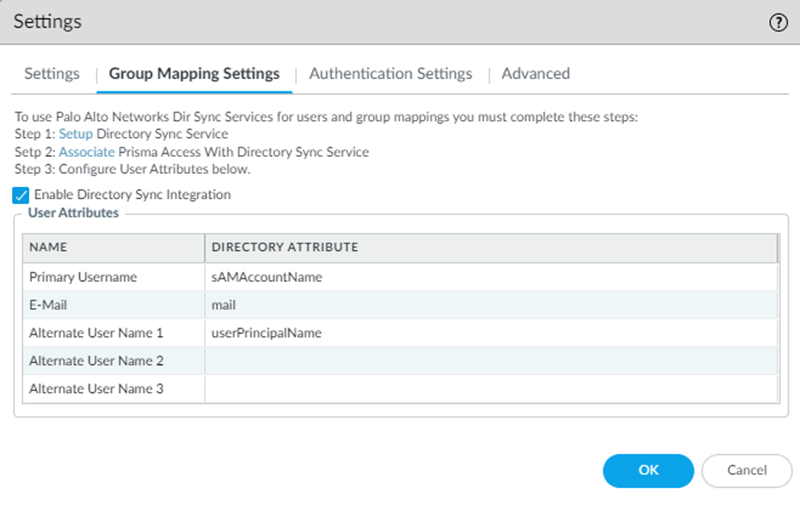Switch to the Settings tab

click(x=52, y=74)
